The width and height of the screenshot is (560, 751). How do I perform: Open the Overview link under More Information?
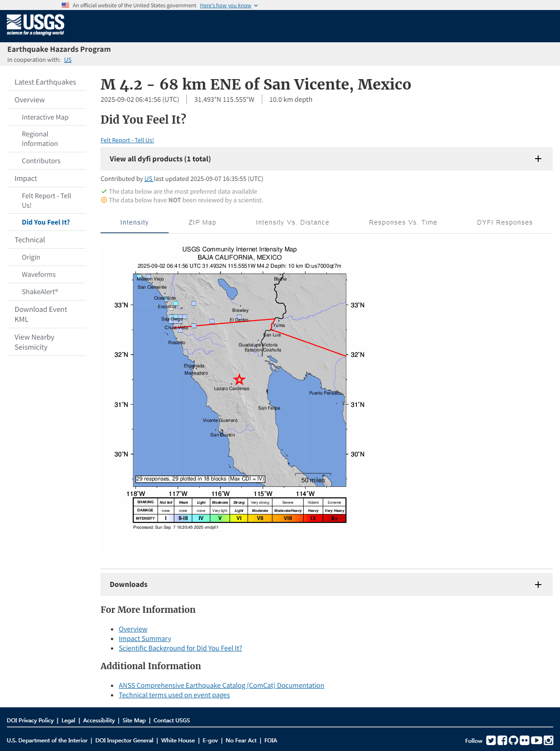[x=133, y=629]
